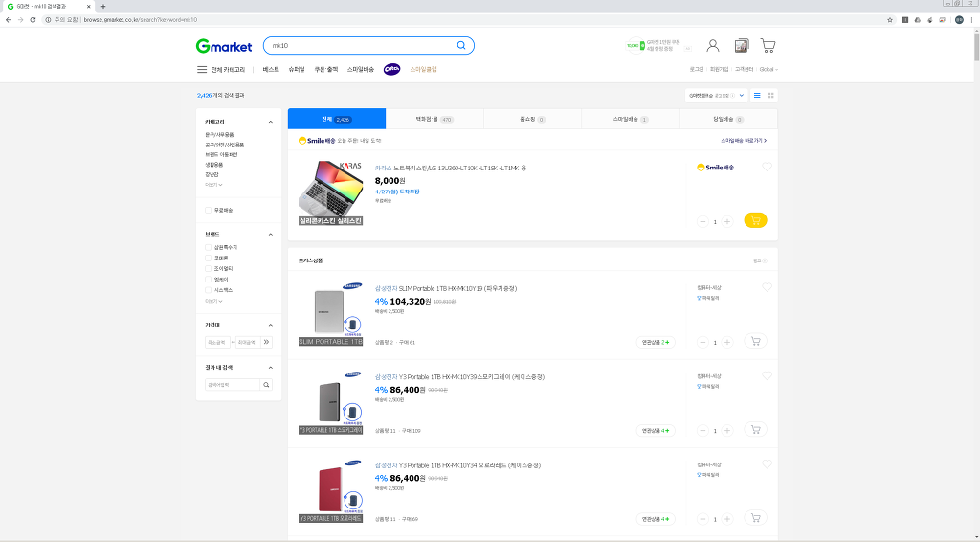Screen dimensions: 980x542
Task: Open the Global language dropdown
Action: click(768, 69)
